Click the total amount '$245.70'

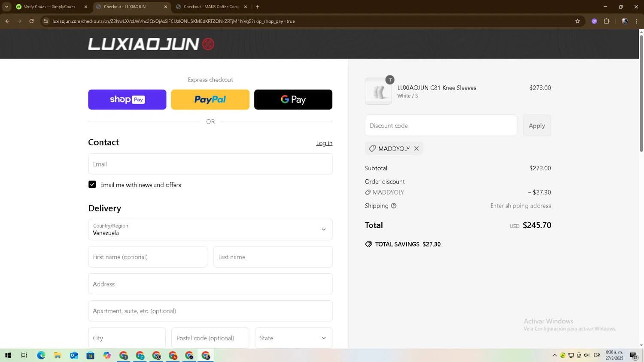(537, 225)
